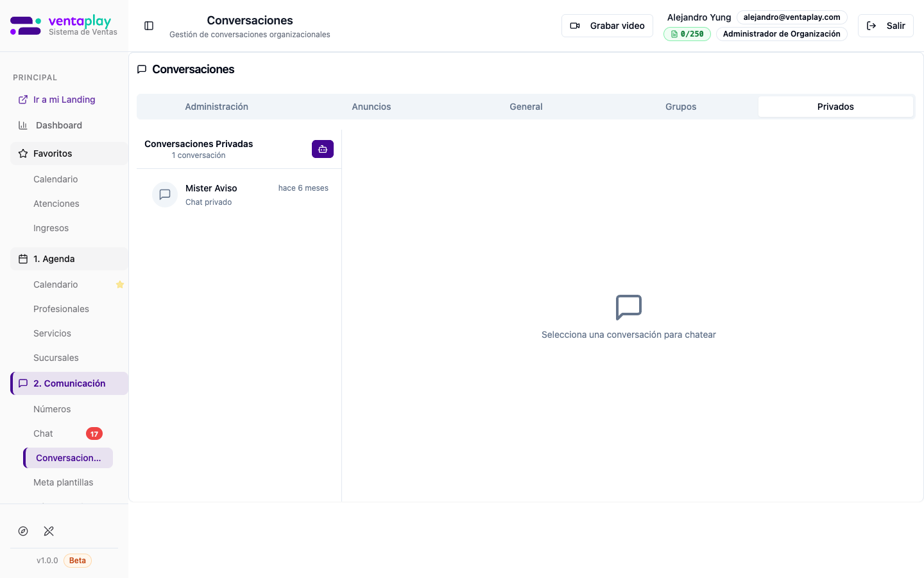Switch to the Grupos tab
Screen dimensions: 924x578
[x=681, y=107]
